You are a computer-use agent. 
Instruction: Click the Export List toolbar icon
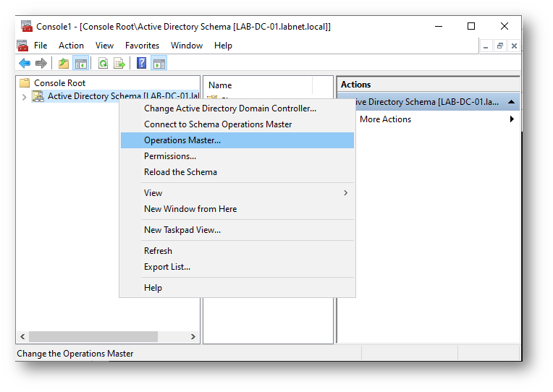click(119, 64)
